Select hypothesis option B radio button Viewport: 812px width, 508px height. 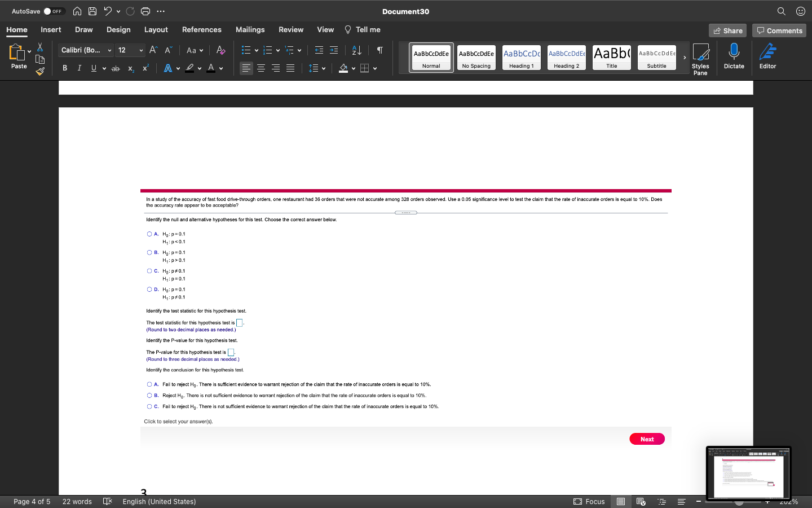pyautogui.click(x=149, y=253)
